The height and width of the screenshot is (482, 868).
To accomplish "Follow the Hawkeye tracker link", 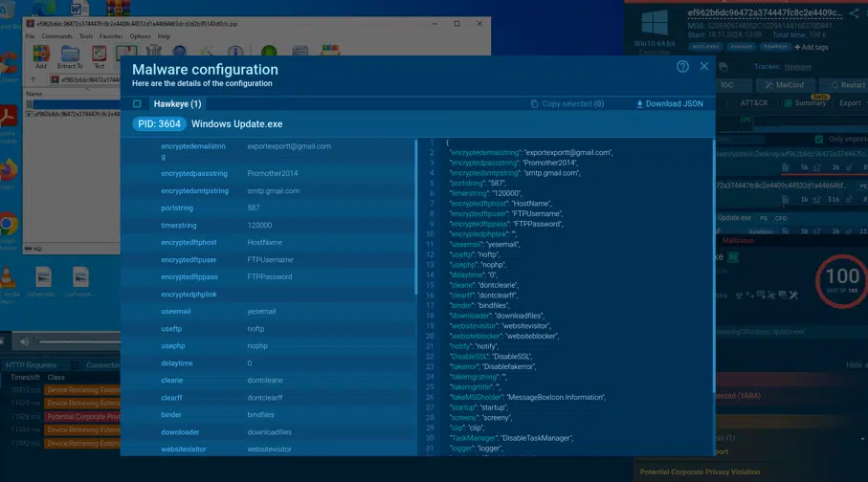I will click(x=798, y=67).
